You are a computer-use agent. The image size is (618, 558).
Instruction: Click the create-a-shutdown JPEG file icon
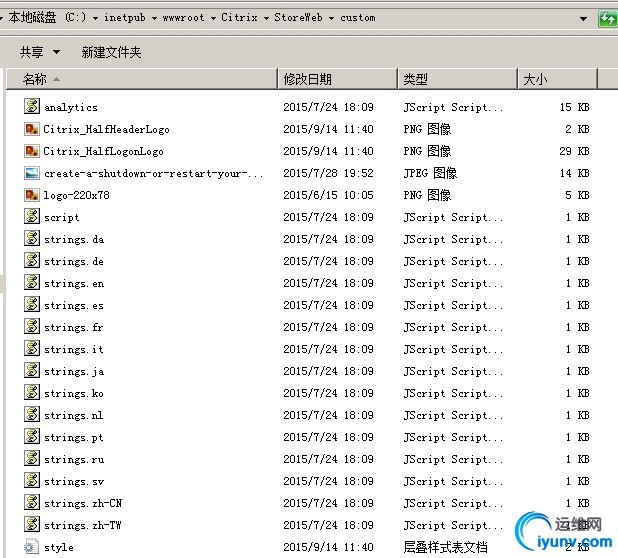tap(32, 173)
